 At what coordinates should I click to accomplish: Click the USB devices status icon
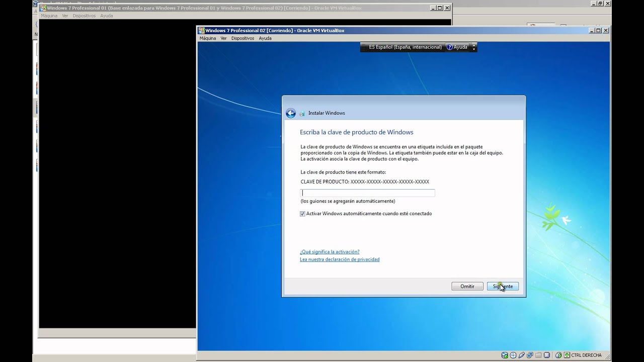click(522, 355)
